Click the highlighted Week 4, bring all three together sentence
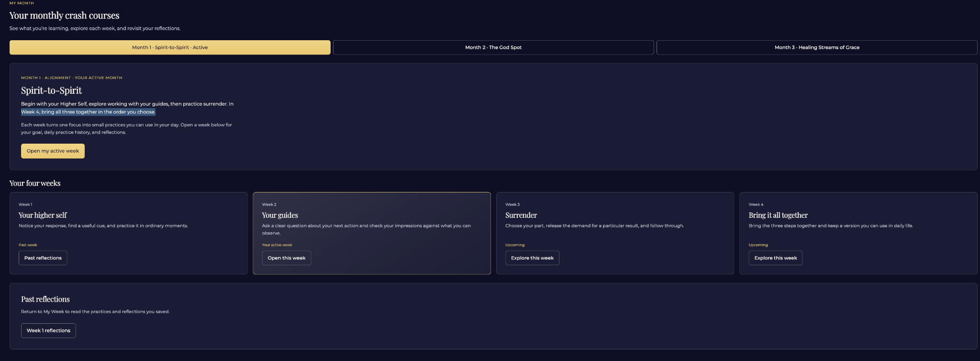The width and height of the screenshot is (980, 361). [x=88, y=112]
